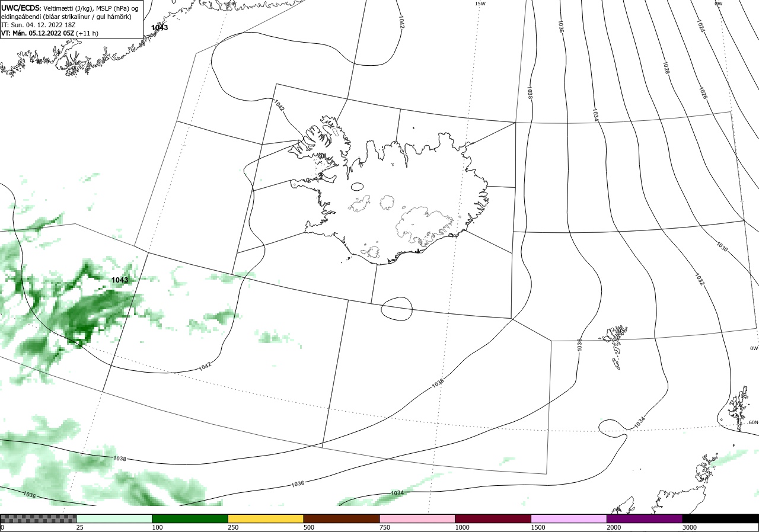Viewport: 759px width, 532px height.
Task: Select the brown 500–750 legend swatch
Action: pos(342,518)
